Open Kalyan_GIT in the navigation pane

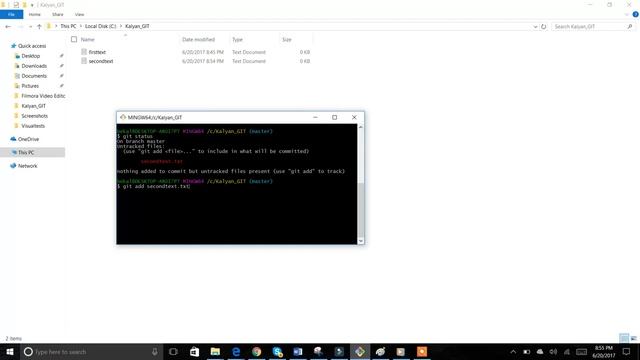[x=33, y=106]
